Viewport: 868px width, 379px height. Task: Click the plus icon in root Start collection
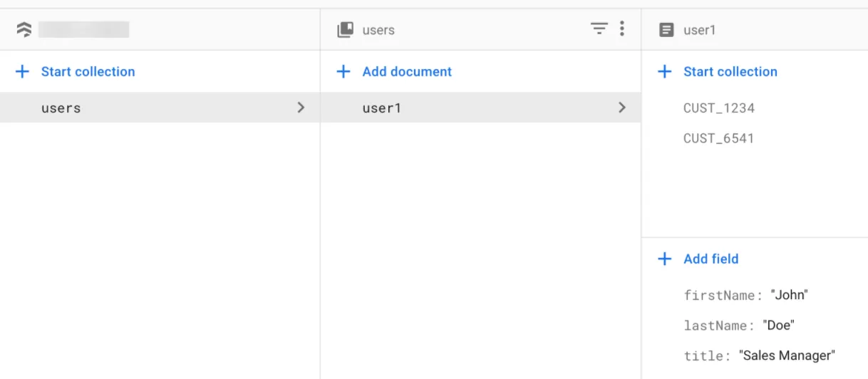(23, 71)
